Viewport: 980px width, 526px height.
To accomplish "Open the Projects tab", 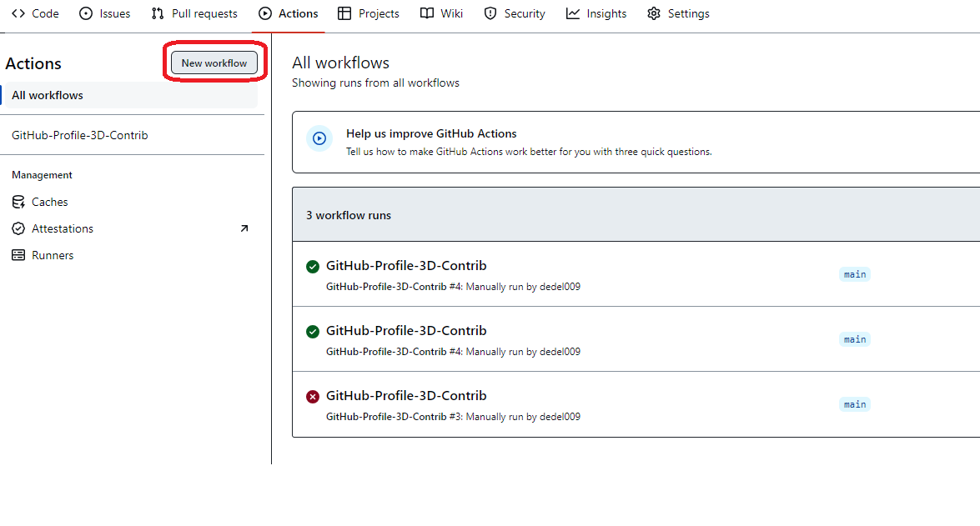I will pos(368,13).
